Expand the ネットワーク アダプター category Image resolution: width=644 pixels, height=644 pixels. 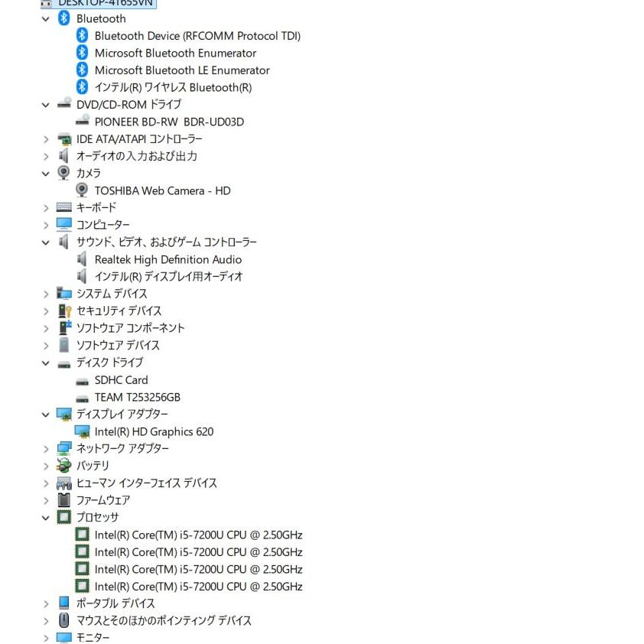(x=46, y=448)
